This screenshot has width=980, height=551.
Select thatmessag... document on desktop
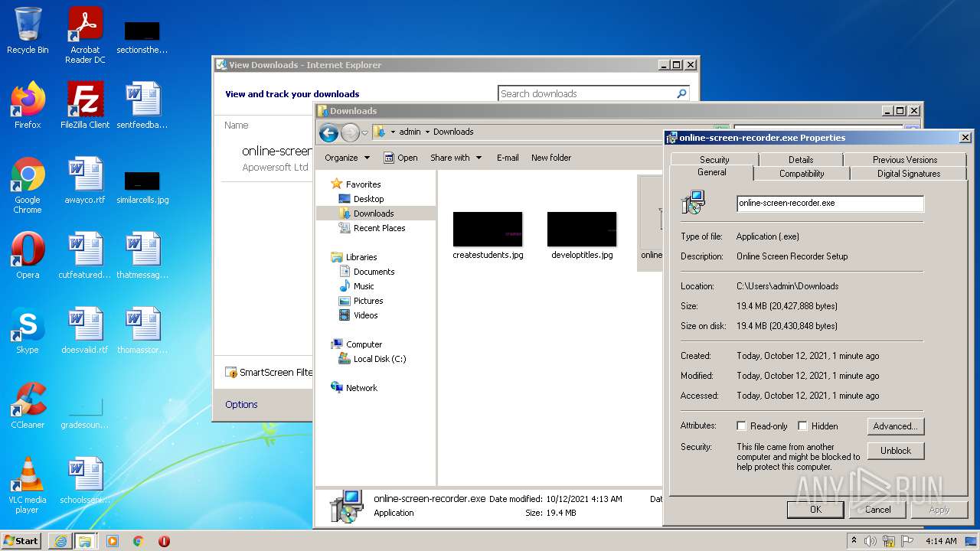[142, 256]
